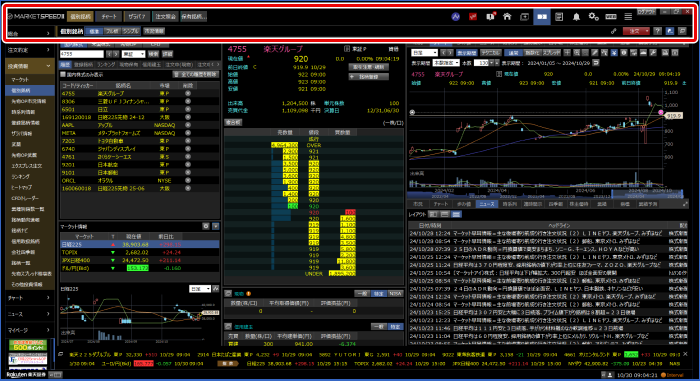Image resolution: width=700 pixels, height=381 pixels.
Task: Open the settings gear icon
Action: [x=593, y=17]
